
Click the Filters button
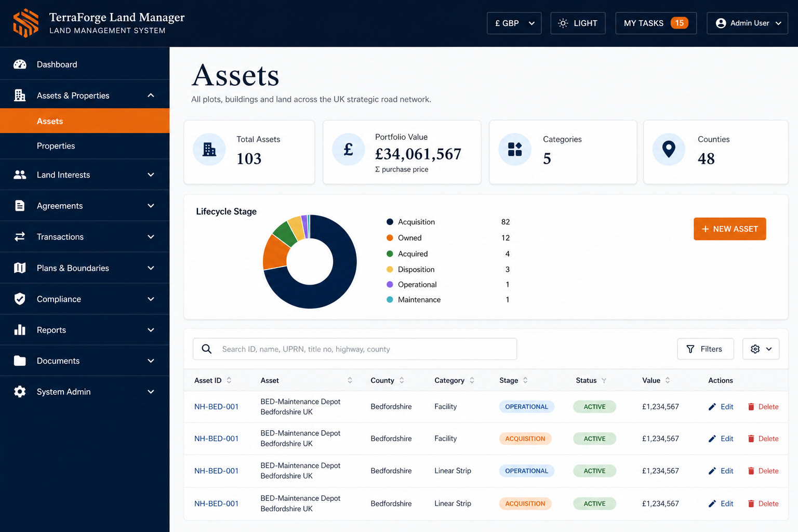[705, 349]
